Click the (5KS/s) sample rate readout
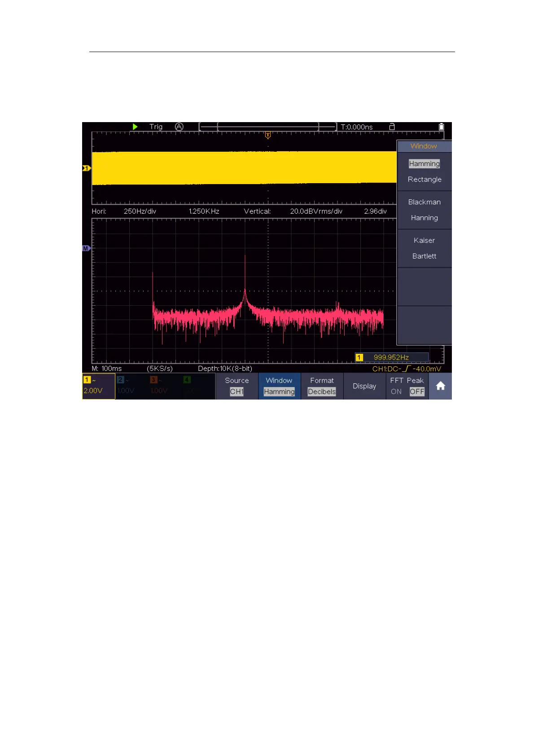Viewport: 534px width, 756px height. coord(160,369)
